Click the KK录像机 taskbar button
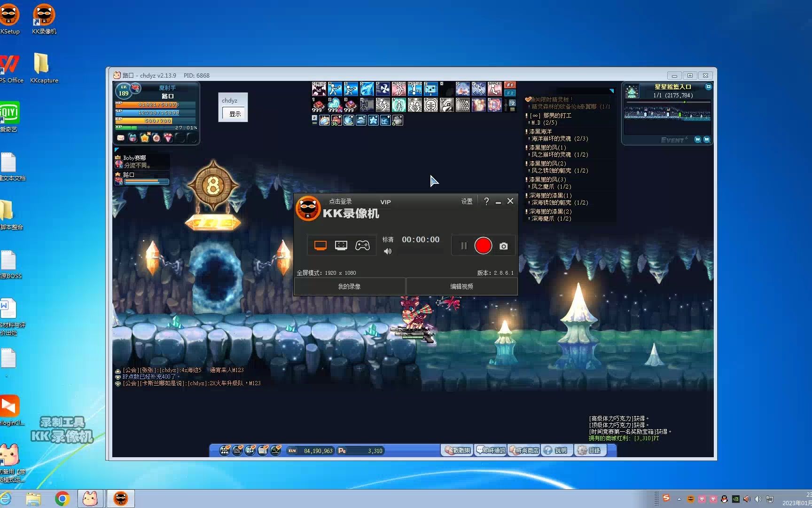This screenshot has height=508, width=812. point(121,499)
